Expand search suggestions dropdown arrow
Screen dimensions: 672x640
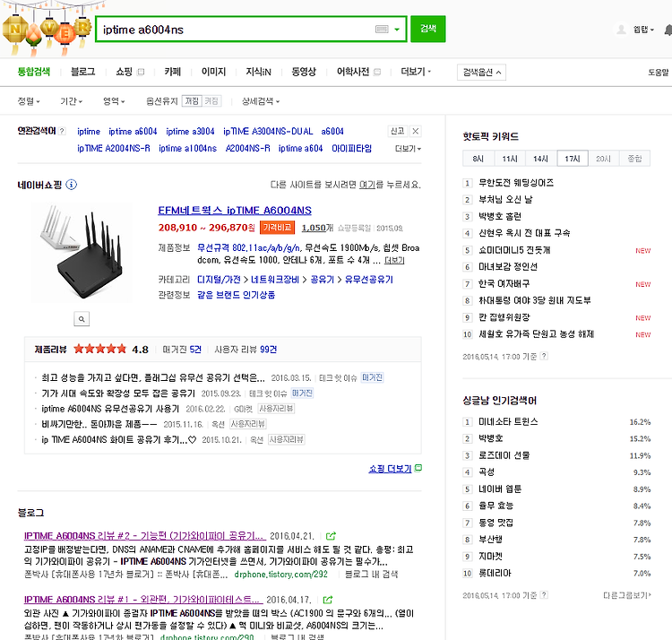point(397,30)
